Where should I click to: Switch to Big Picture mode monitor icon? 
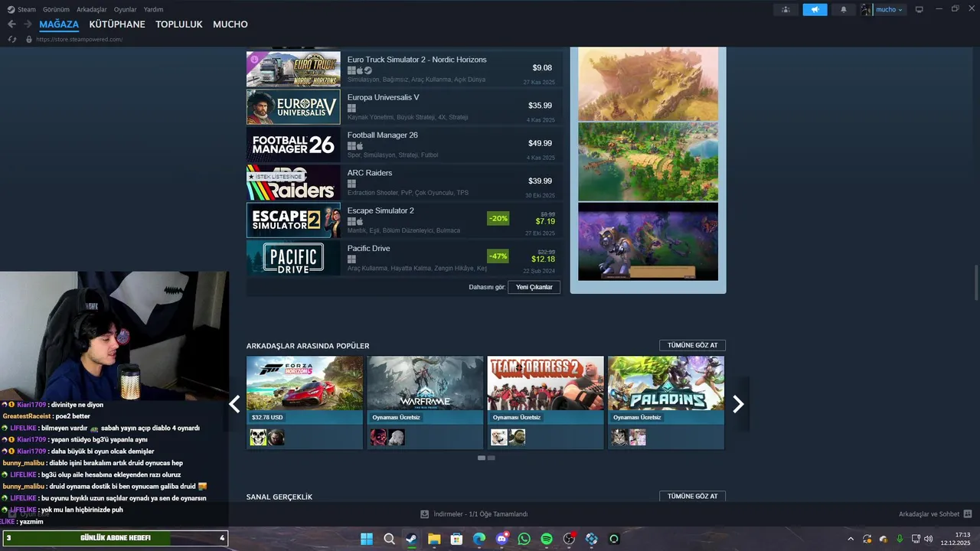[920, 9]
